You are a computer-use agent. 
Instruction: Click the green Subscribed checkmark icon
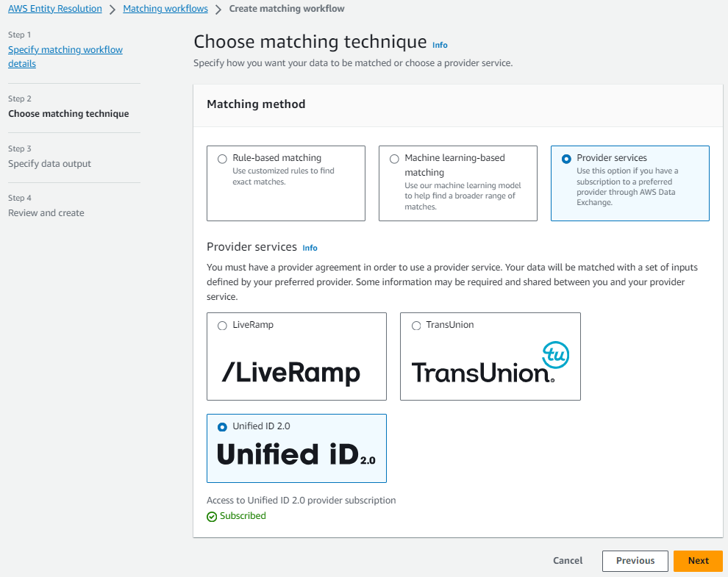[x=212, y=516]
